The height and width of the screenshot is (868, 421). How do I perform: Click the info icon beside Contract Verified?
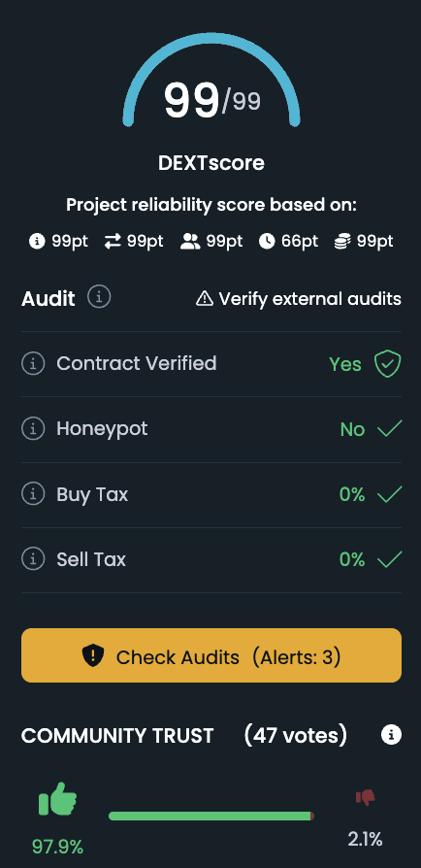(33, 364)
